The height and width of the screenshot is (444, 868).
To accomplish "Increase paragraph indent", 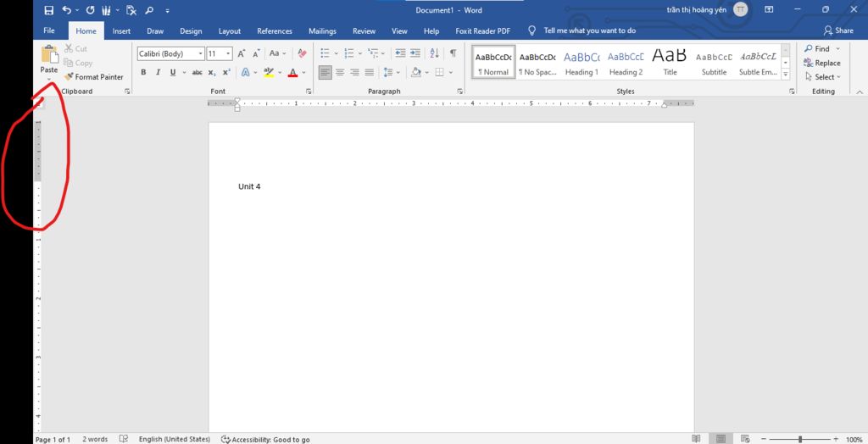I will pyautogui.click(x=415, y=53).
